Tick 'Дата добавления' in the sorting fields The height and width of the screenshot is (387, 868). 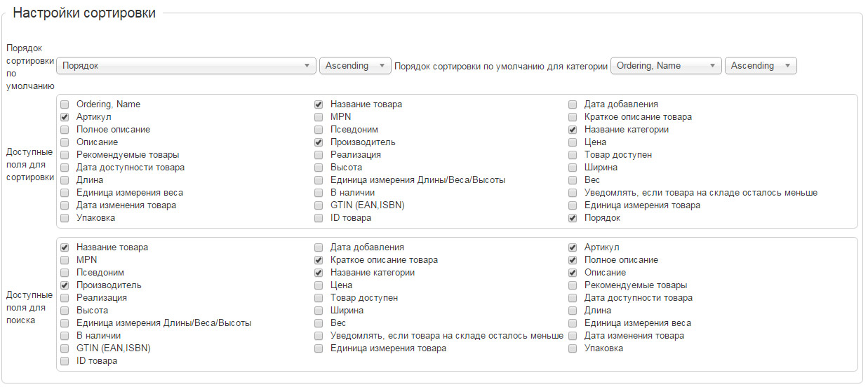(573, 104)
